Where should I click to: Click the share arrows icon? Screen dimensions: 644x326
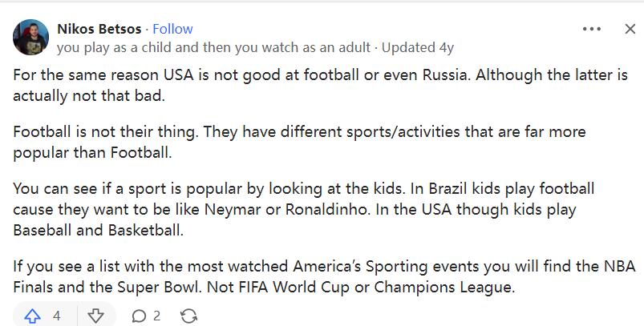(188, 316)
